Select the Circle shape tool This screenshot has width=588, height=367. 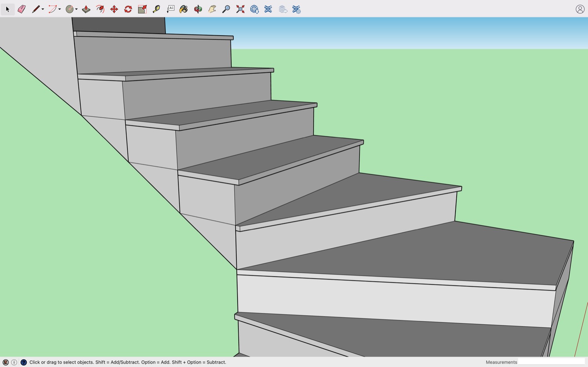point(69,9)
